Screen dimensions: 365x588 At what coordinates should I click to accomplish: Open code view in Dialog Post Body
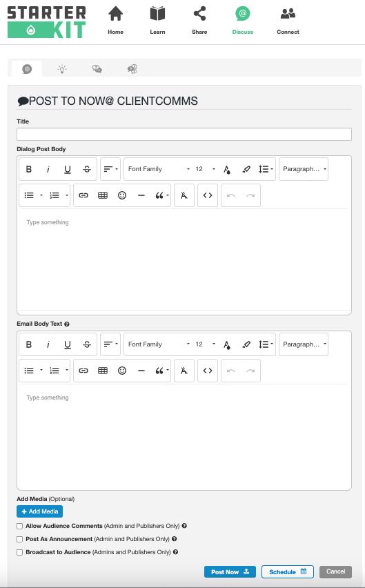tap(208, 195)
